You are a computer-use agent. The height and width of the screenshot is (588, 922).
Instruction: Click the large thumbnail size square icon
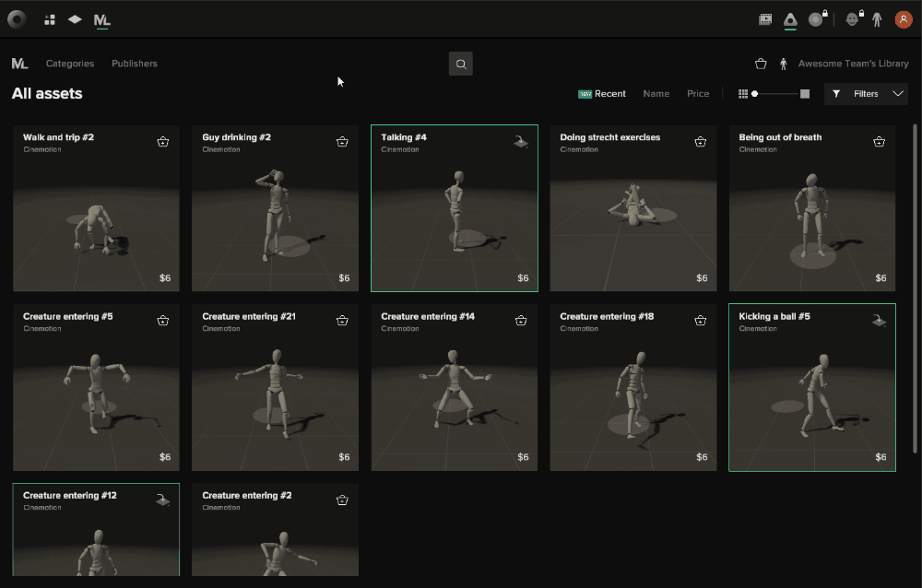(x=805, y=93)
